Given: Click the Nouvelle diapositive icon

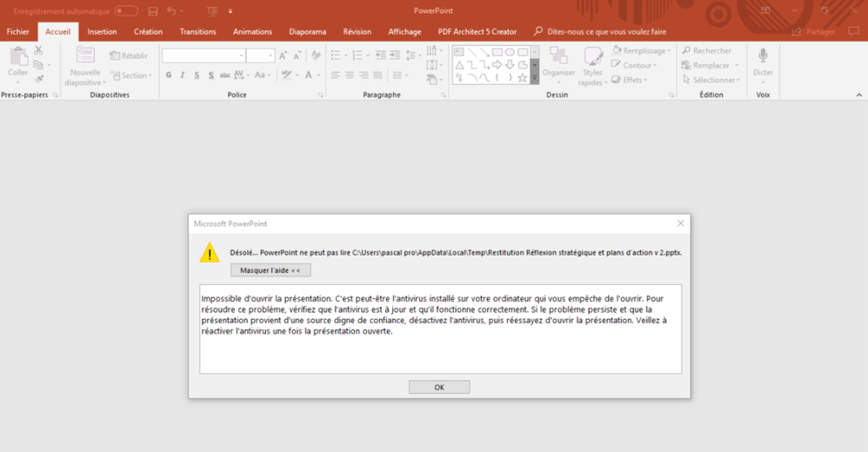Looking at the screenshot, I should point(85,59).
